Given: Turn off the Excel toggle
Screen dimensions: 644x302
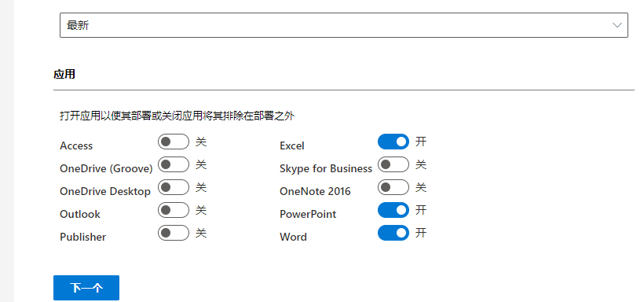Looking at the screenshot, I should pyautogui.click(x=393, y=142).
